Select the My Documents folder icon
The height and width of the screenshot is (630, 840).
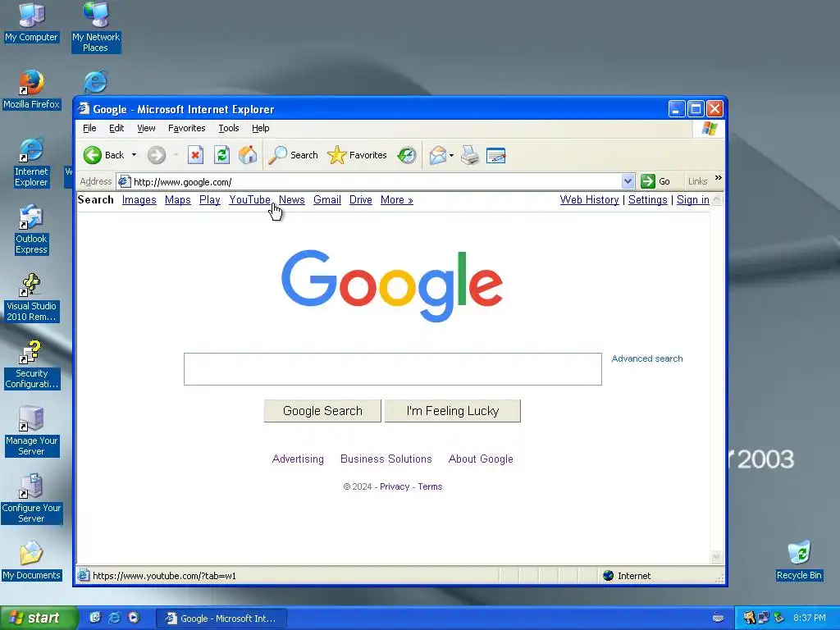[32, 561]
